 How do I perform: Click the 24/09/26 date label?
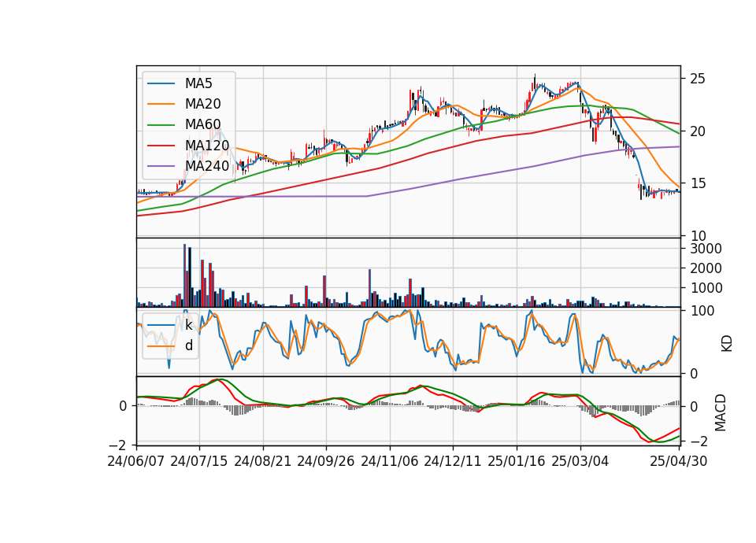tap(326, 462)
